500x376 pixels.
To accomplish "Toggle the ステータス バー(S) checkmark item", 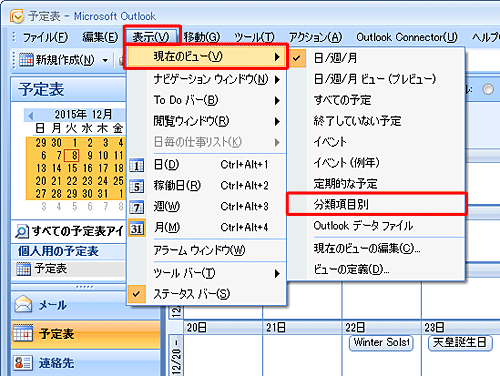I will [x=207, y=294].
